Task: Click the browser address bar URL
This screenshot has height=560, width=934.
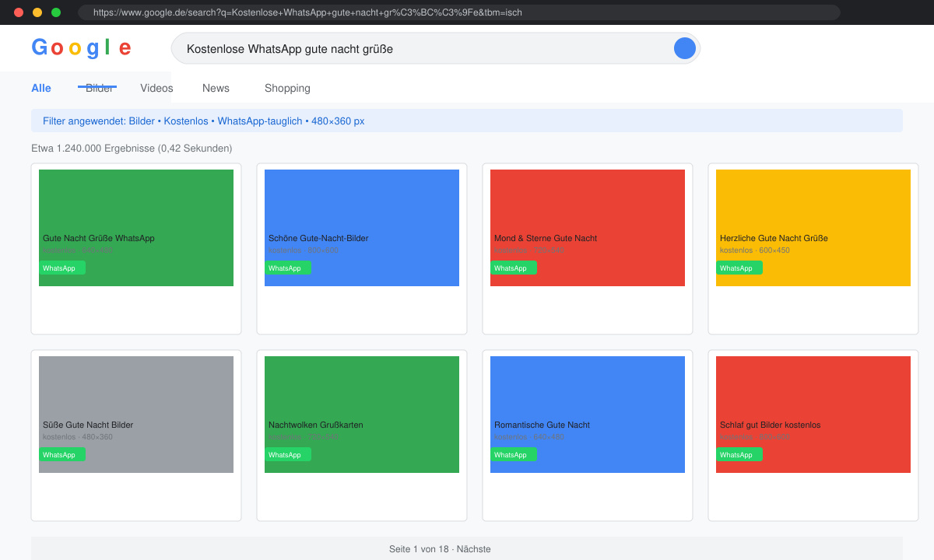Action: (x=459, y=12)
